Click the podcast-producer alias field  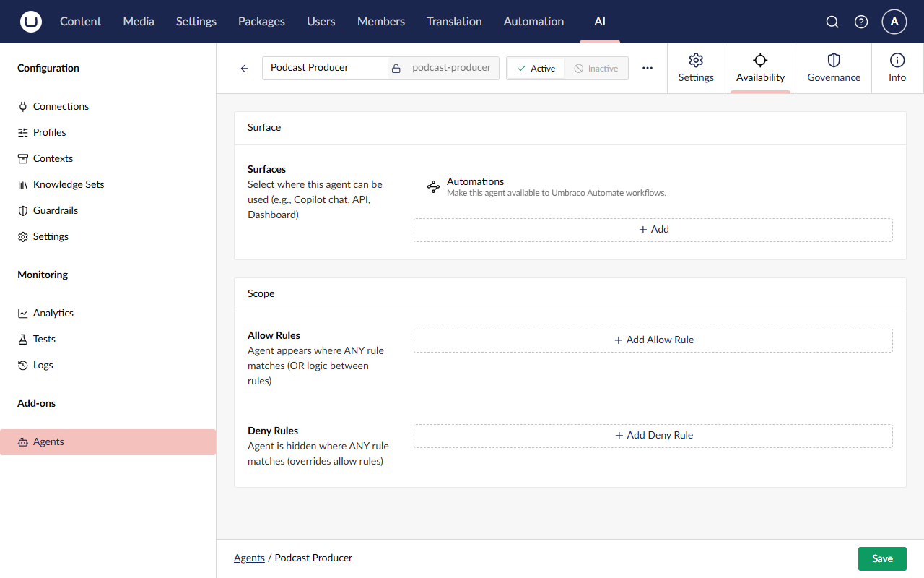[451, 68]
